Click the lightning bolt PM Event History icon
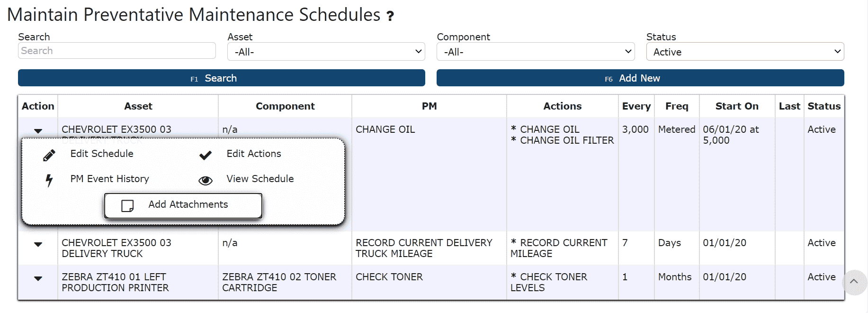 click(49, 180)
